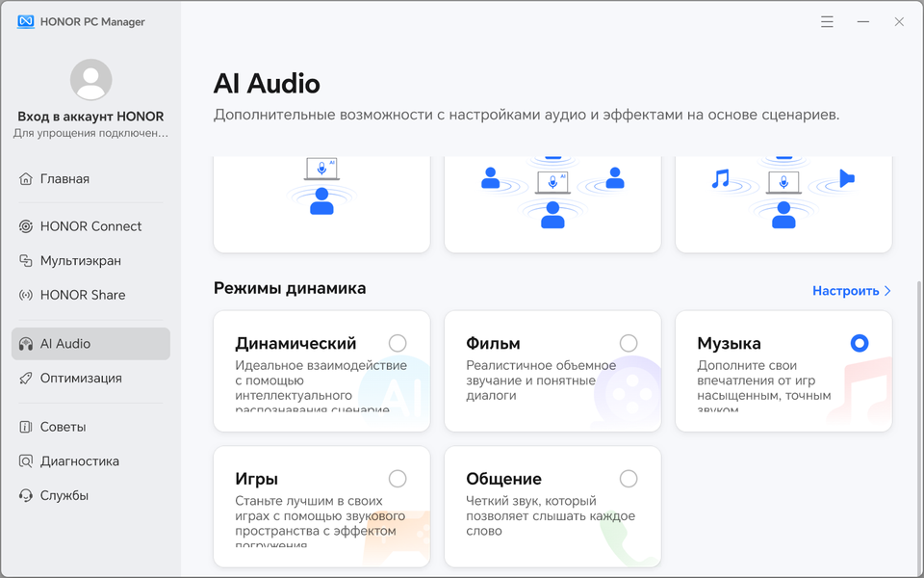Click Вход в аккаунт HONOR
924x578 pixels.
90,117
